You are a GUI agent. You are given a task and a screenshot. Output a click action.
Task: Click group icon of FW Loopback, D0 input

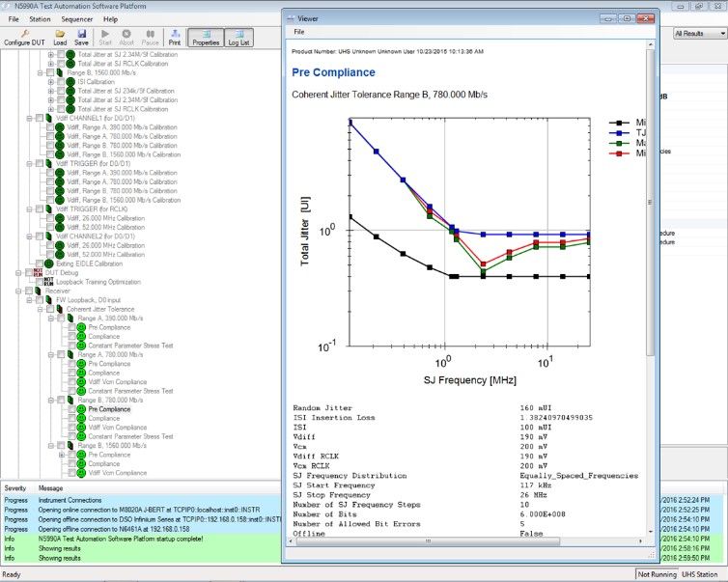[x=48, y=300]
